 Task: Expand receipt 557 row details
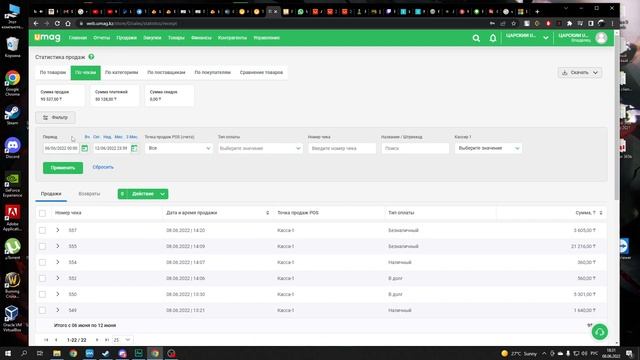(x=58, y=230)
